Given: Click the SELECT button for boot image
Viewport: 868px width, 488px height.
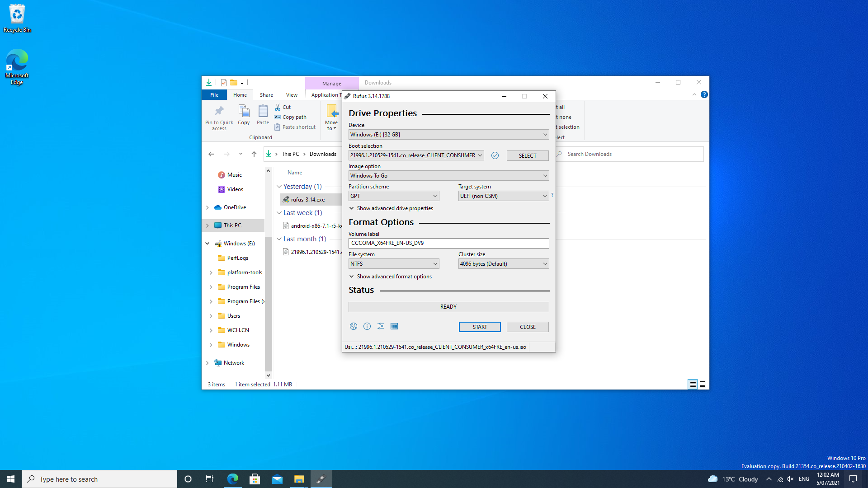Looking at the screenshot, I should pyautogui.click(x=528, y=155).
